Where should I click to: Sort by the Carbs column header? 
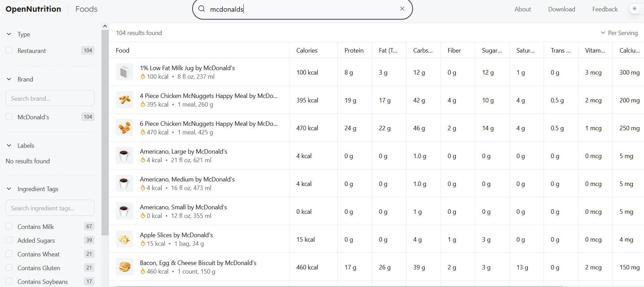coord(423,50)
